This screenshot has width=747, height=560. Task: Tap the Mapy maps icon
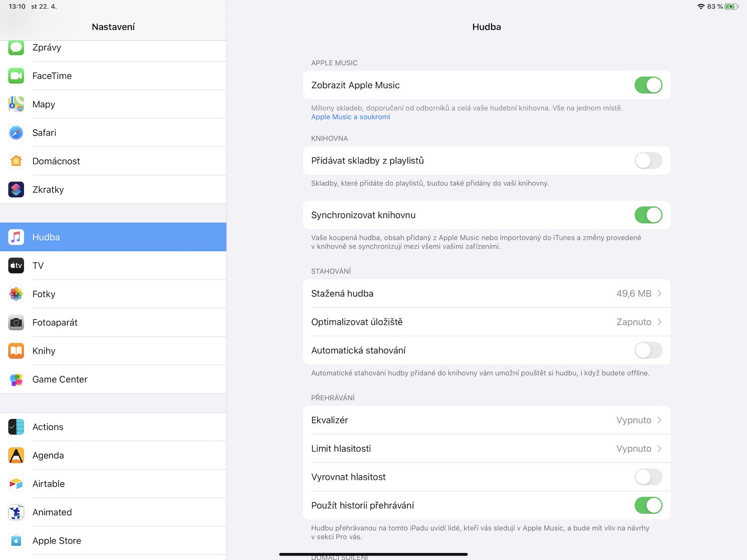16,104
